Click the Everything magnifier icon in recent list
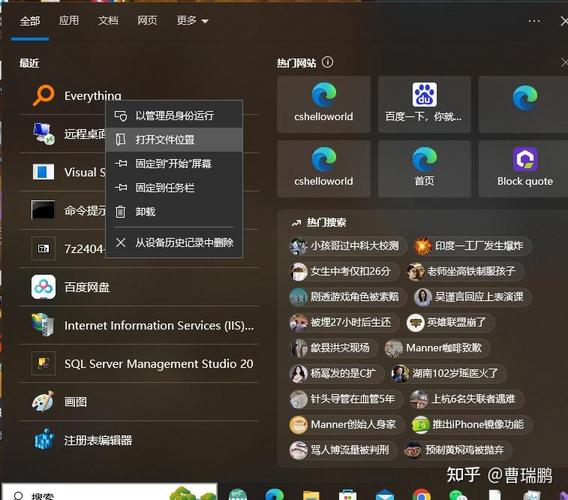Image resolution: width=568 pixels, height=500 pixels. [x=43, y=95]
